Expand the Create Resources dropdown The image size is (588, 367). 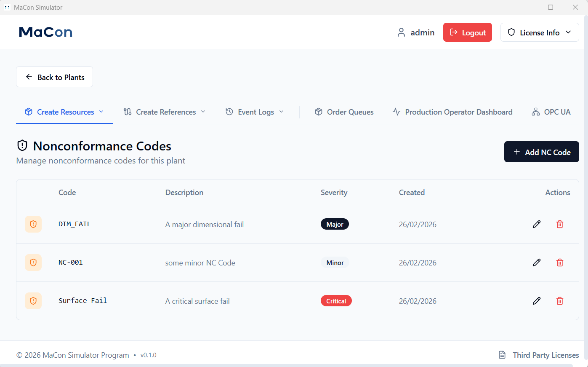[64, 112]
